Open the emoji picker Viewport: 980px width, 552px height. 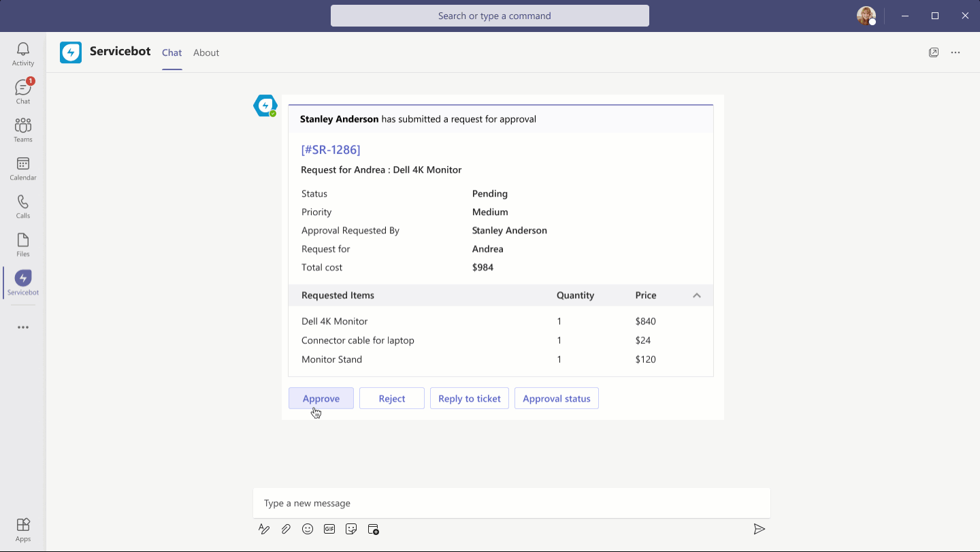[308, 529]
